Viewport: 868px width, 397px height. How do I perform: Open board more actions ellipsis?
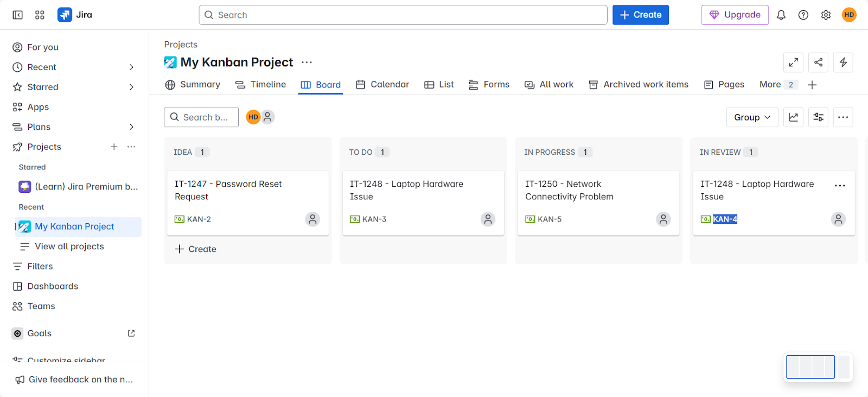(x=843, y=117)
